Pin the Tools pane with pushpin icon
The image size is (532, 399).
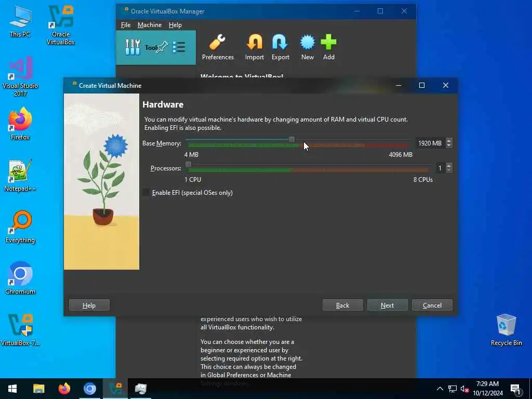pos(162,47)
